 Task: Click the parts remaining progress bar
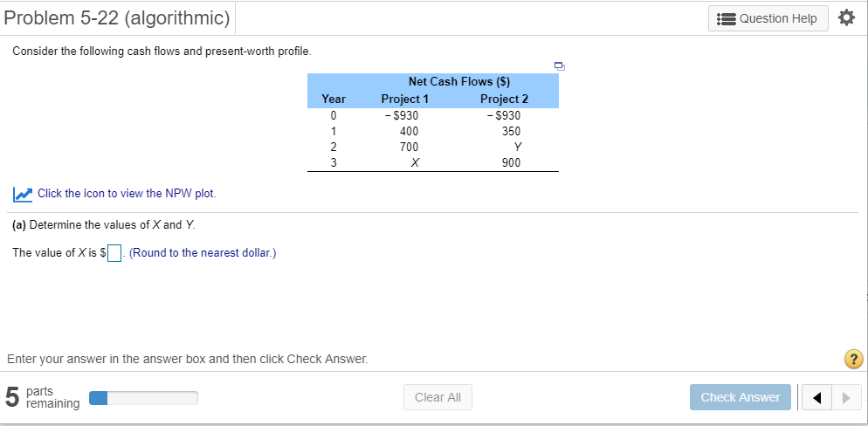pyautogui.click(x=143, y=398)
